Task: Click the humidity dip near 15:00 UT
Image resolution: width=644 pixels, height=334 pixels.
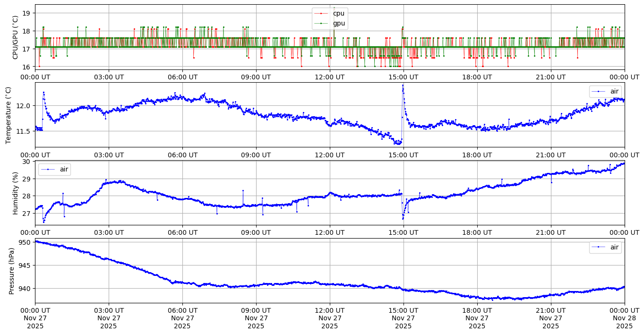Action: (x=403, y=219)
